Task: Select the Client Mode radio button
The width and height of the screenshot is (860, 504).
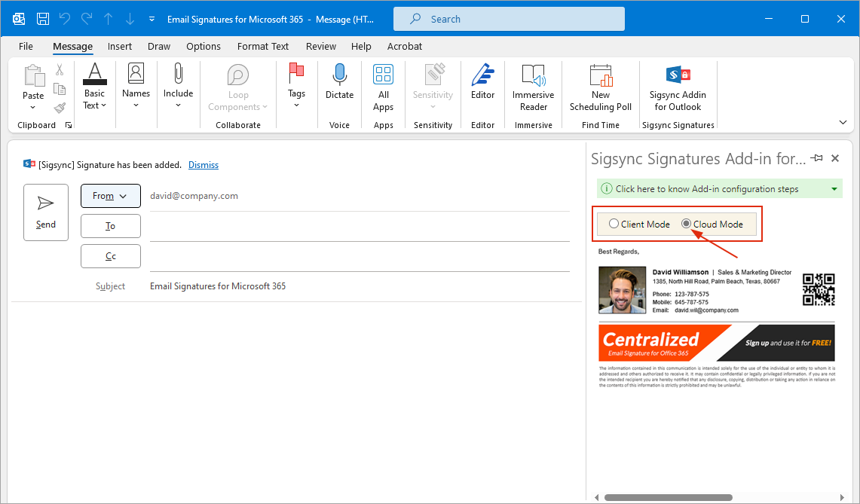Action: coord(614,224)
